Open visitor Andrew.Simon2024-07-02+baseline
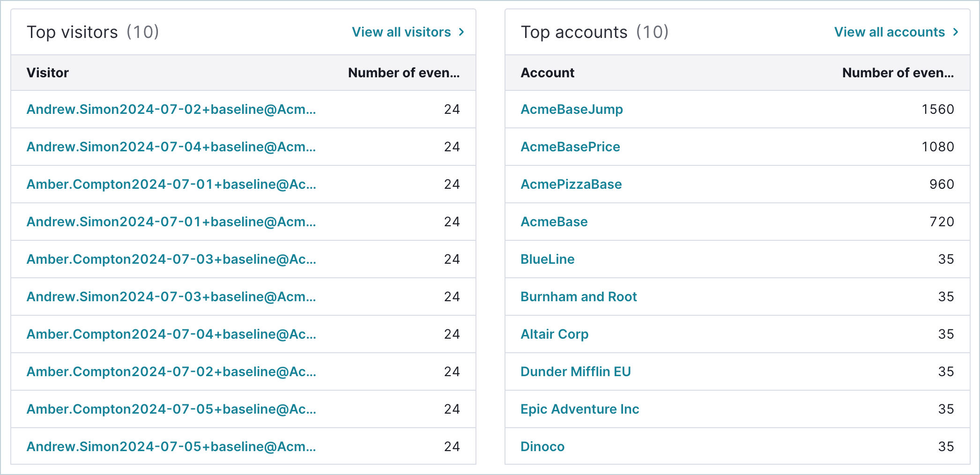Screen dimensions: 980x475 point(171,109)
